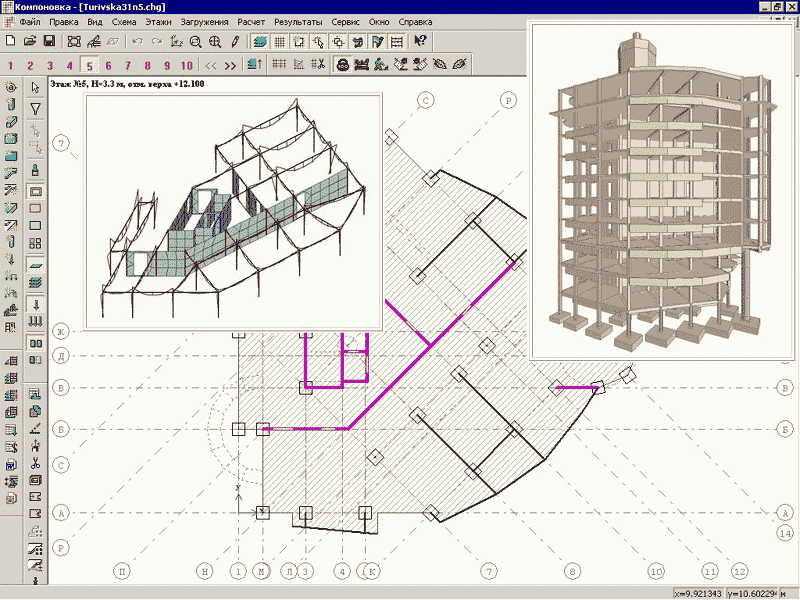Open the Расчет menu

click(x=251, y=21)
